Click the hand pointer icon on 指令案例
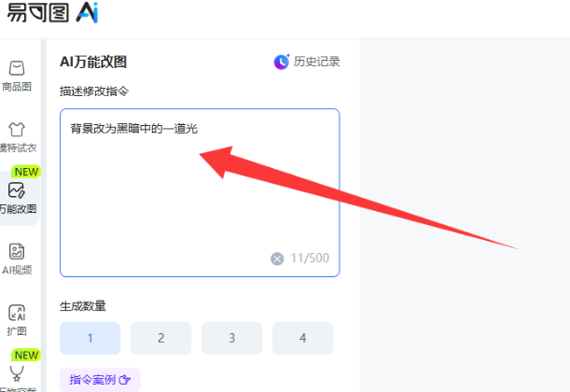The height and width of the screenshot is (392, 570). point(125,380)
